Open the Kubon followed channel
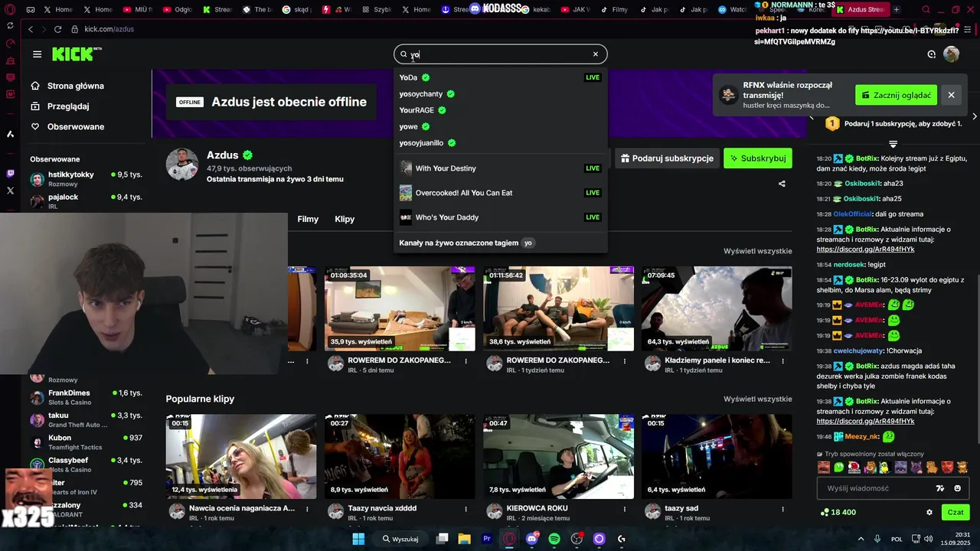The height and width of the screenshot is (551, 980). (x=86, y=442)
